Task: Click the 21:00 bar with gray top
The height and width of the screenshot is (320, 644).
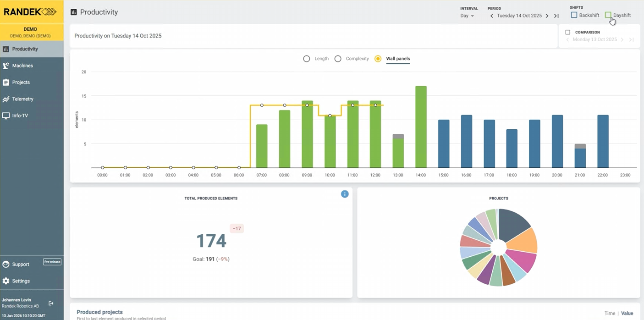Action: [580, 156]
